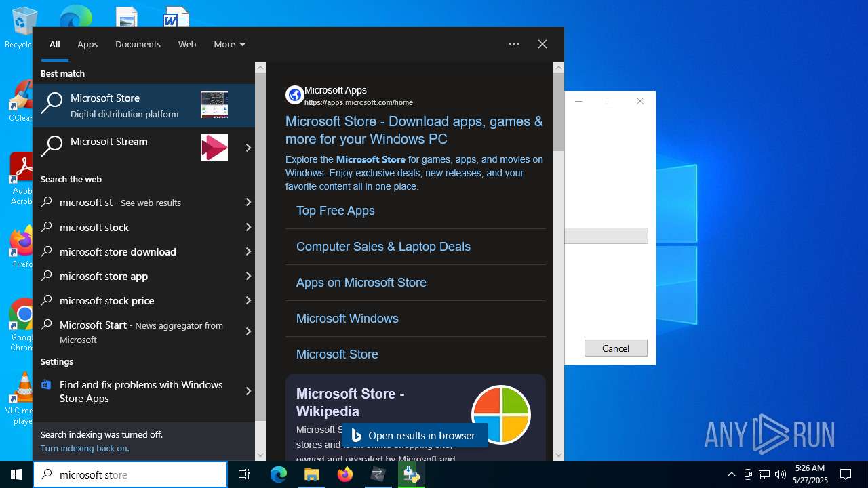Screen dimensions: 868x488
Task: Expand Microsoft Start suggestion arrow
Action: click(248, 331)
